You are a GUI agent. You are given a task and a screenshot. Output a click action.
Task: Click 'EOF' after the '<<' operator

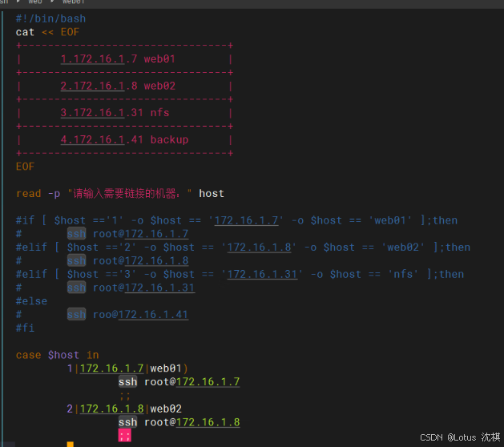click(x=70, y=32)
